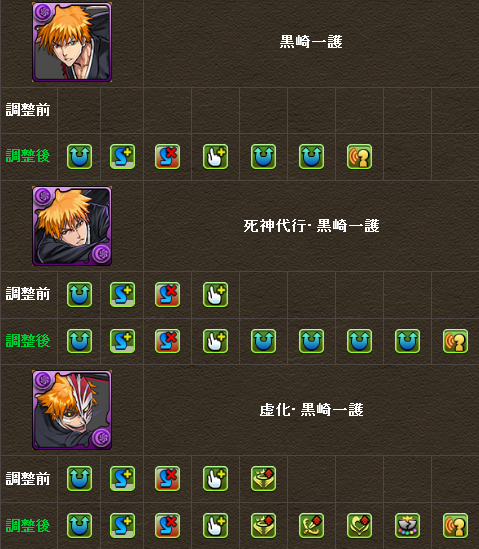This screenshot has width=479, height=549.
Task: Click the 黒崎一護 character portrait thumbnail
Action: (72, 42)
